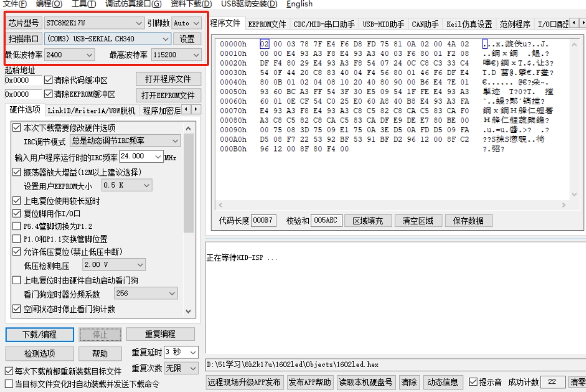Open the 资料下载(D) menu

pyautogui.click(x=191, y=4)
